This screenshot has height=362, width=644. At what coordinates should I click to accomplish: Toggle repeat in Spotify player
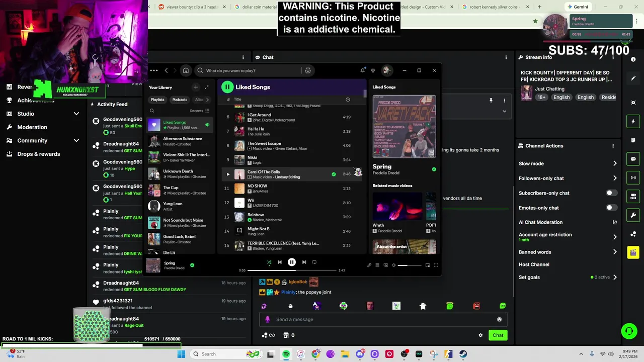314,262
